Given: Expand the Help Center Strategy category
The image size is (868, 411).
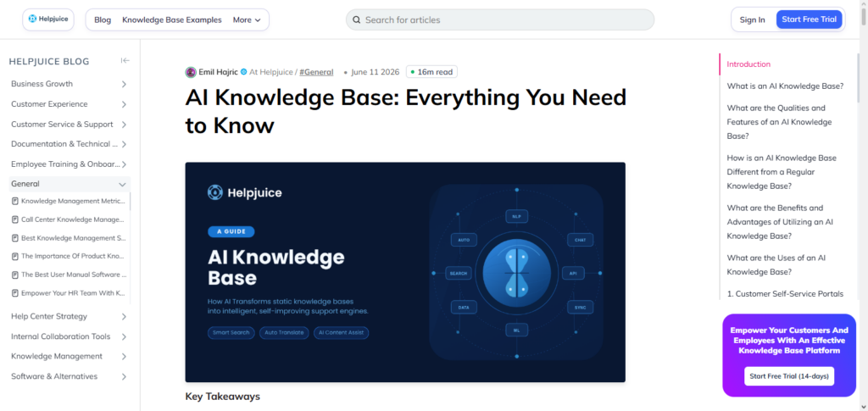Looking at the screenshot, I should pos(124,316).
